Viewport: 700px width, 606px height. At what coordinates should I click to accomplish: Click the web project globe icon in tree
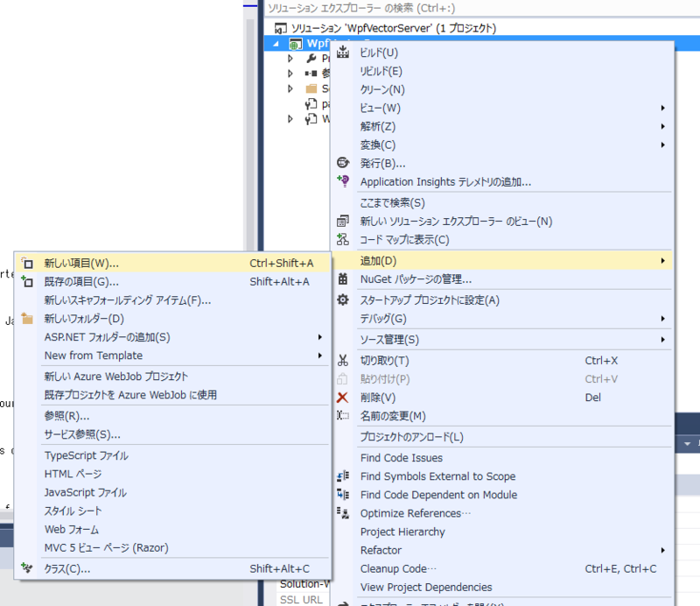click(x=295, y=44)
